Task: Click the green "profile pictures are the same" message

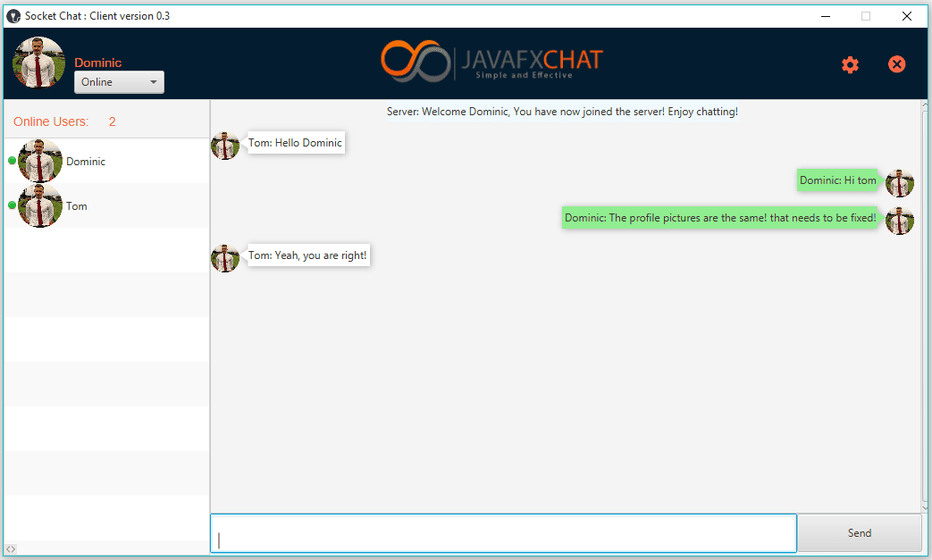Action: (720, 218)
